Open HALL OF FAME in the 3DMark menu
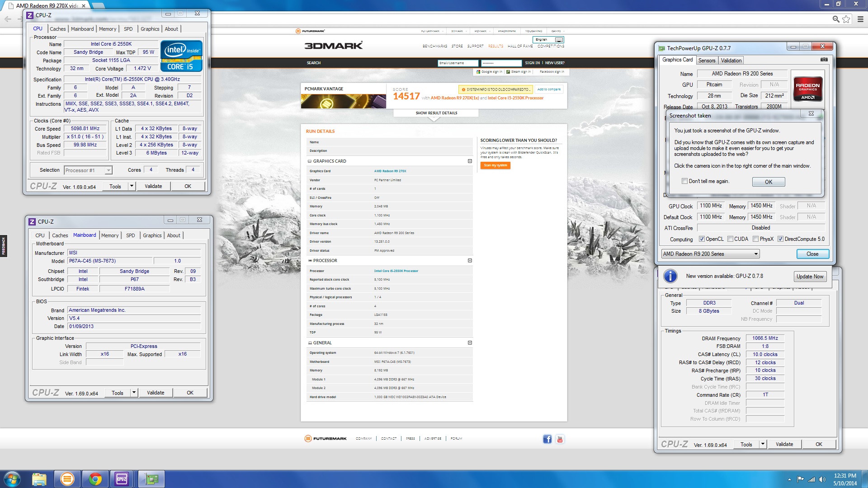This screenshot has height=488, width=868. pyautogui.click(x=520, y=46)
